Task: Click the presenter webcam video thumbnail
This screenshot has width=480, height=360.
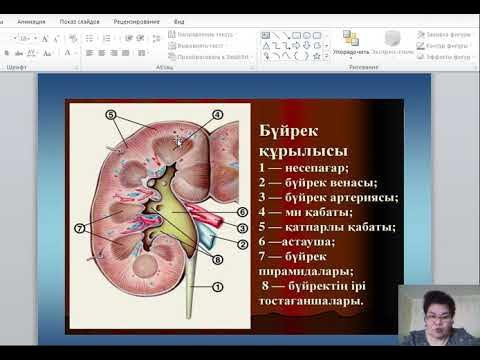Action: click(439, 315)
